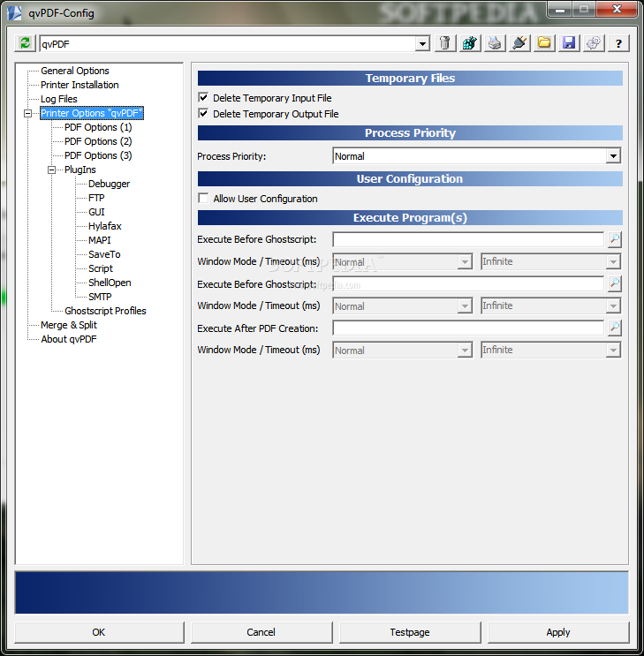The width and height of the screenshot is (644, 656).
Task: Open second Window Mode Normal dropdown
Action: pos(465,305)
